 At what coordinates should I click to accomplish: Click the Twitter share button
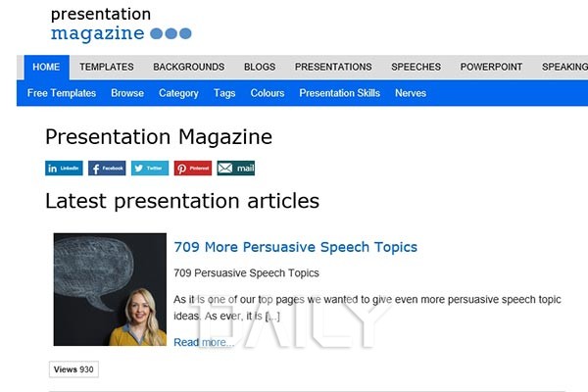coord(150,169)
